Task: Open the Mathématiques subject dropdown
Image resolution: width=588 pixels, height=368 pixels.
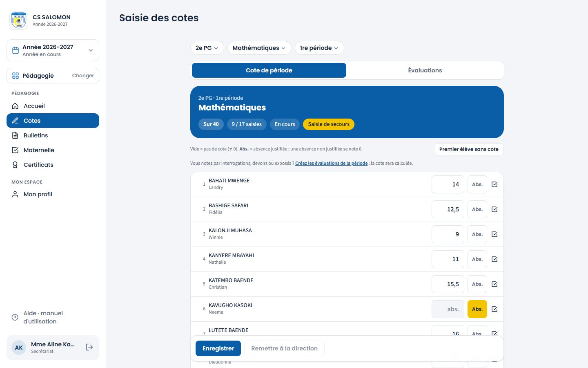Action: pos(259,48)
